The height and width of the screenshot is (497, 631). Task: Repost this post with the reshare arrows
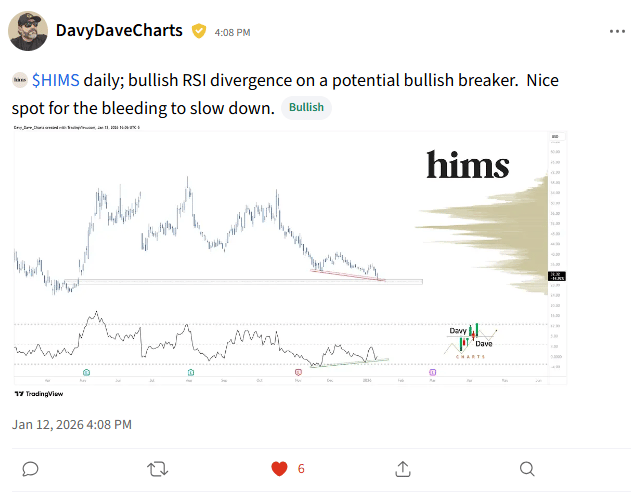click(157, 469)
